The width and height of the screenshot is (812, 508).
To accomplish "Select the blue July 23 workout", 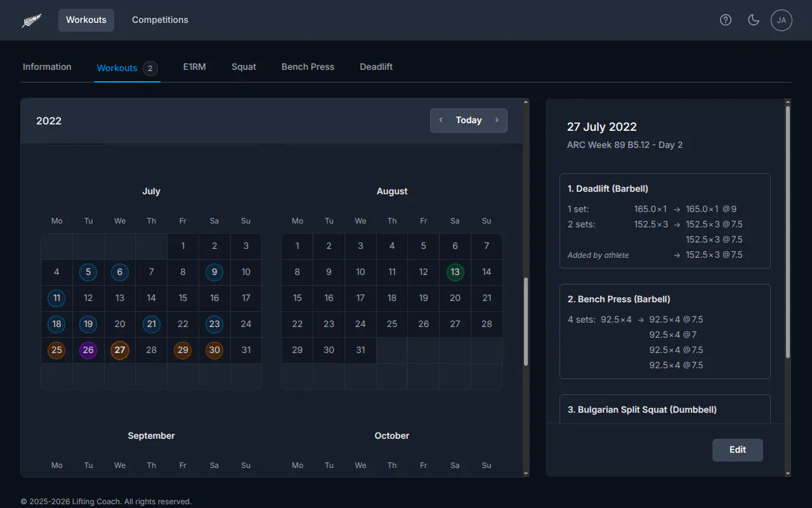I will [214, 324].
